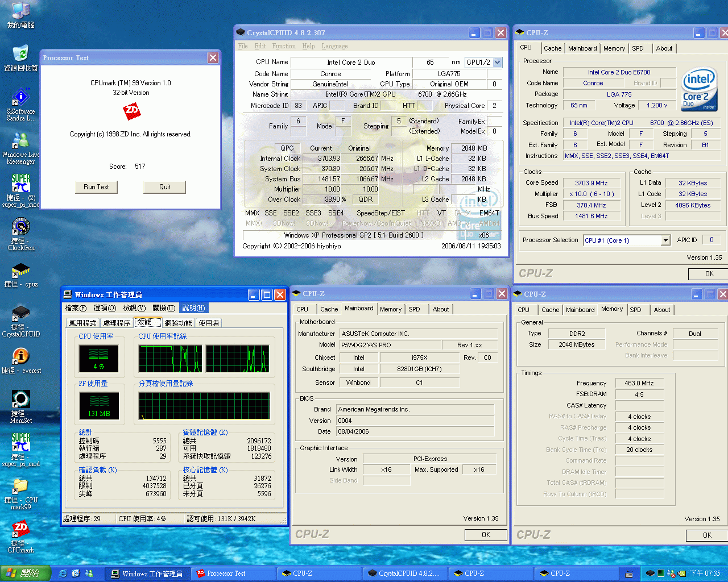The height and width of the screenshot is (582, 728).
Task: Select the cpuz shortcut icon on desktop
Action: (20, 275)
